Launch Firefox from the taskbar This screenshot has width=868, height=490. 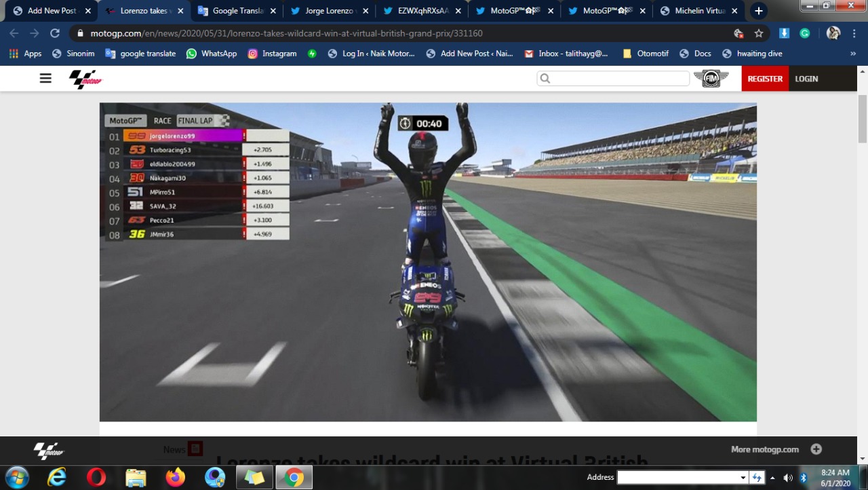click(176, 477)
